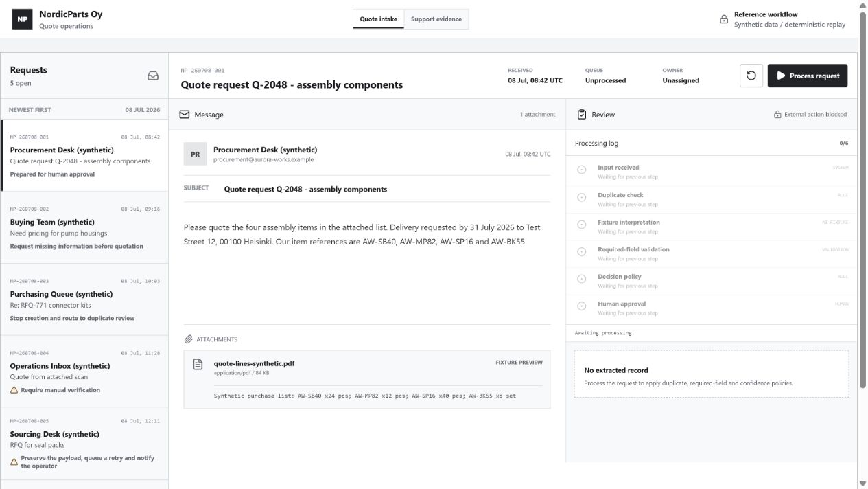Open the Sourcing Desk seal packs request
Viewport: 868px width, 489px height.
[84, 444]
